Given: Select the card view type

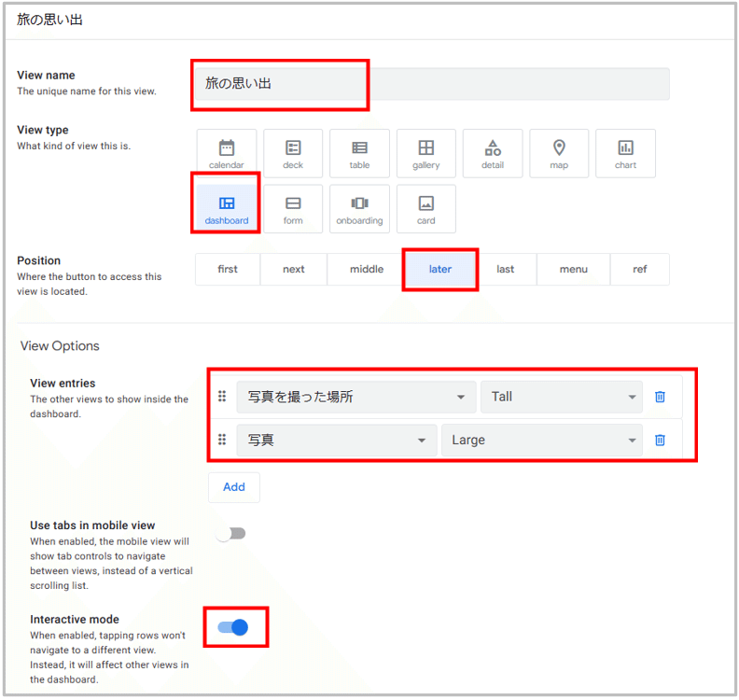Looking at the screenshot, I should (x=426, y=209).
